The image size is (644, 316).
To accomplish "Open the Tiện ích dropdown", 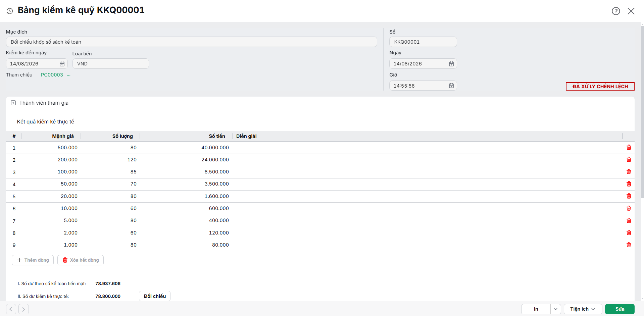I will pos(583,309).
